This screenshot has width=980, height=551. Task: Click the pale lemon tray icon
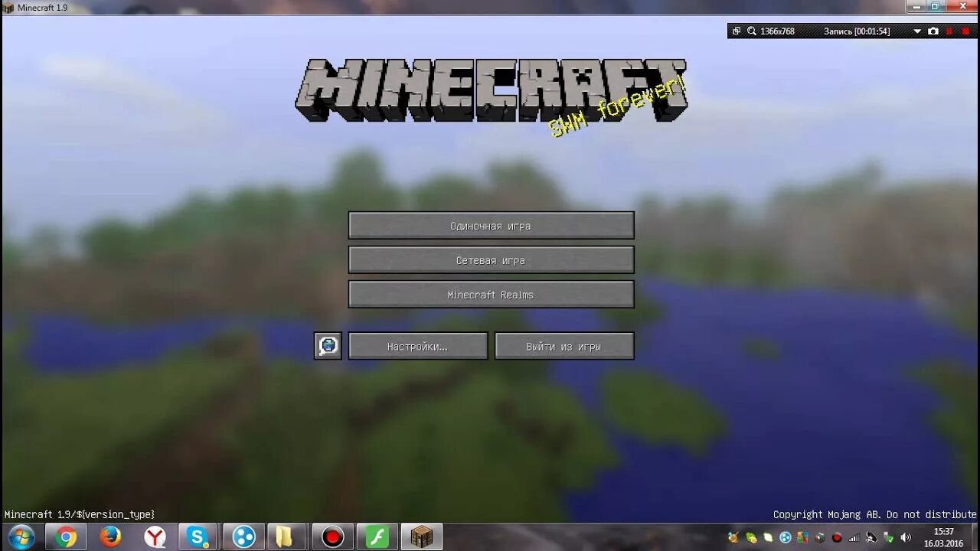coord(768,537)
